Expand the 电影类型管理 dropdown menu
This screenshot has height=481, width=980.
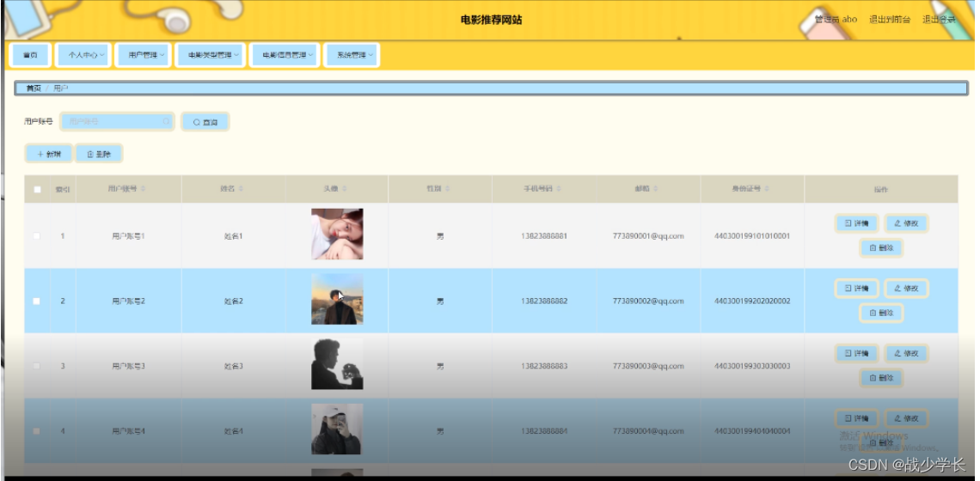210,55
